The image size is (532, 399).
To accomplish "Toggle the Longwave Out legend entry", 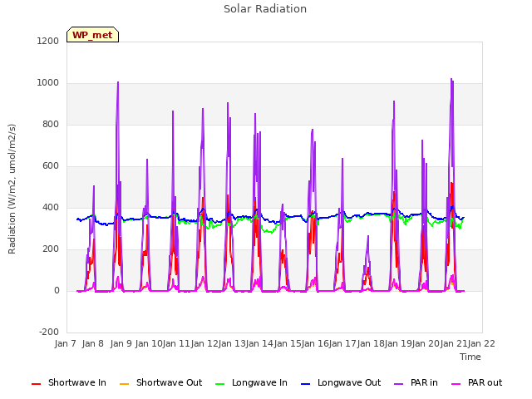I will (x=341, y=382).
